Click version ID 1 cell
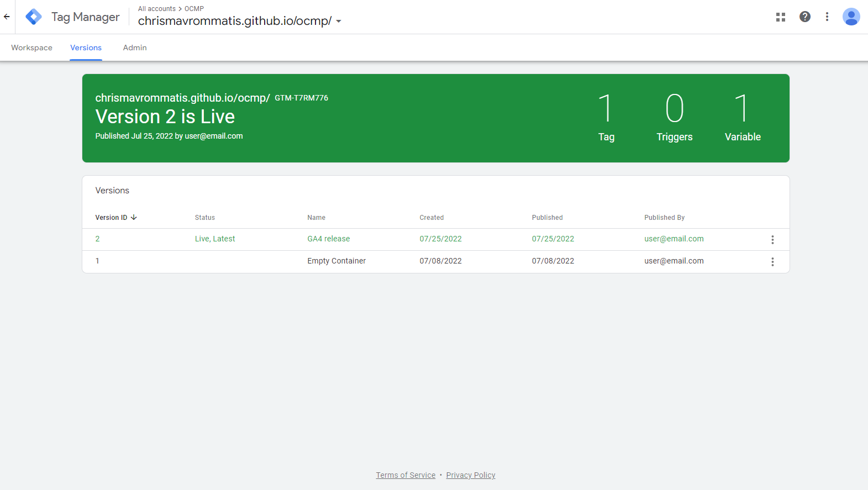Screen dimensions: 868x490 97,261
